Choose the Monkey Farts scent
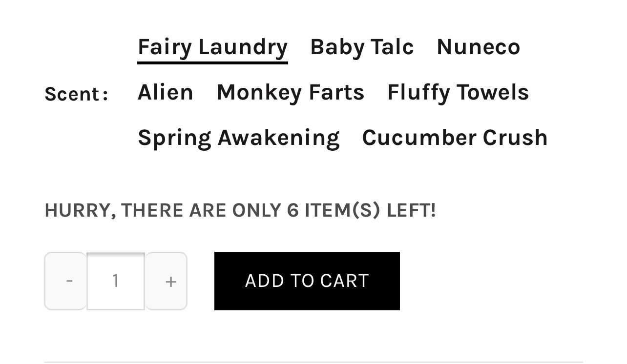 pos(290,92)
